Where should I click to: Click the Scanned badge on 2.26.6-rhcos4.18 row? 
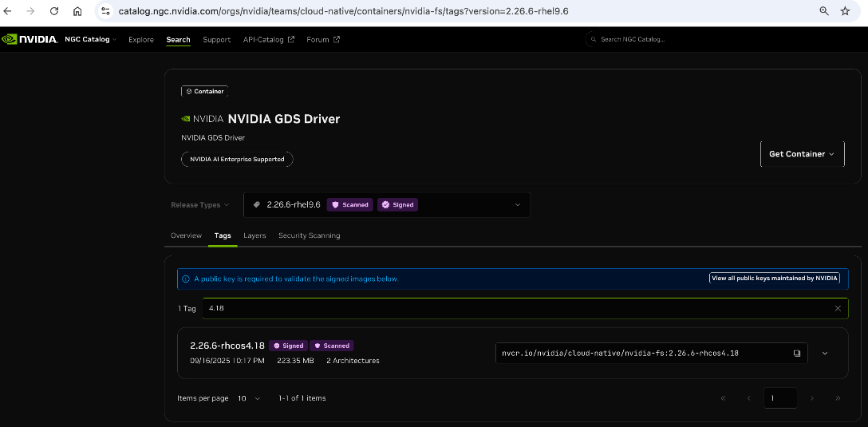coord(332,346)
